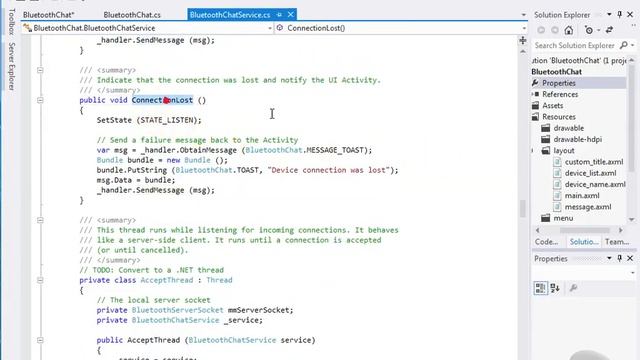
Task: Switch Properties grid to Categorized view
Action: pos(540,288)
